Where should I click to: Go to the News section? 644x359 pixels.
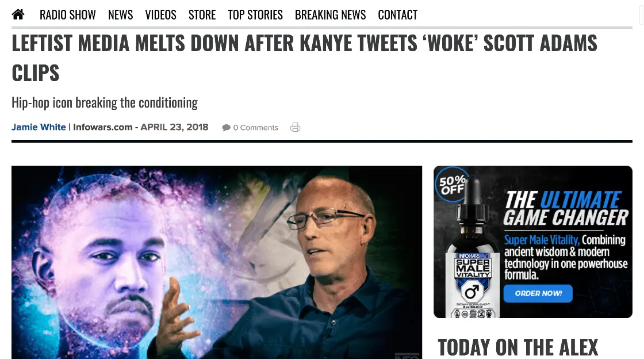pos(120,15)
